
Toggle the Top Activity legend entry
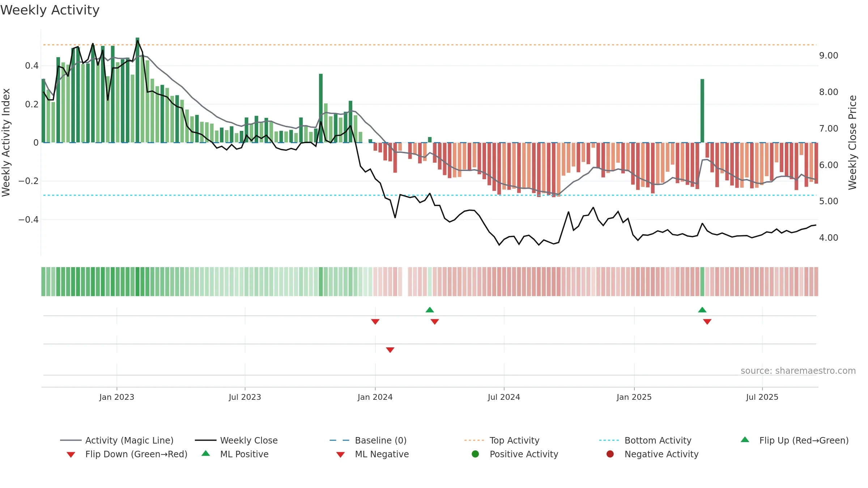[502, 440]
